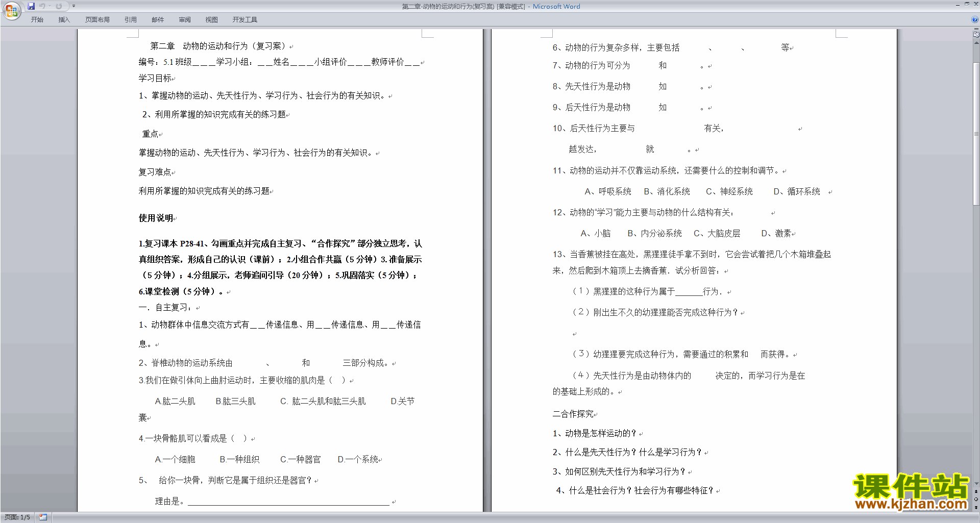Image resolution: width=980 pixels, height=523 pixels.
Task: Click the select browse object button
Action: 976,500
